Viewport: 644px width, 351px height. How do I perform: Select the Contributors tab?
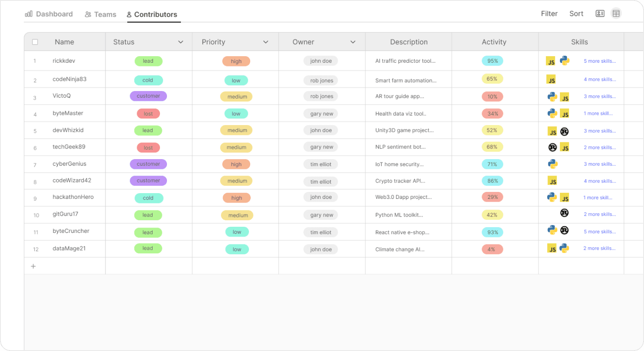(x=152, y=14)
